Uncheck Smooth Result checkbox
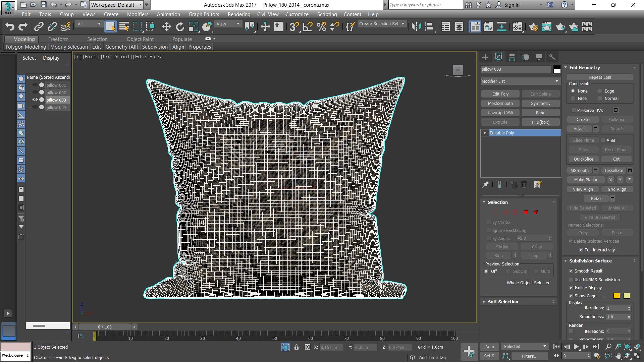This screenshot has height=362, width=644. tap(571, 271)
